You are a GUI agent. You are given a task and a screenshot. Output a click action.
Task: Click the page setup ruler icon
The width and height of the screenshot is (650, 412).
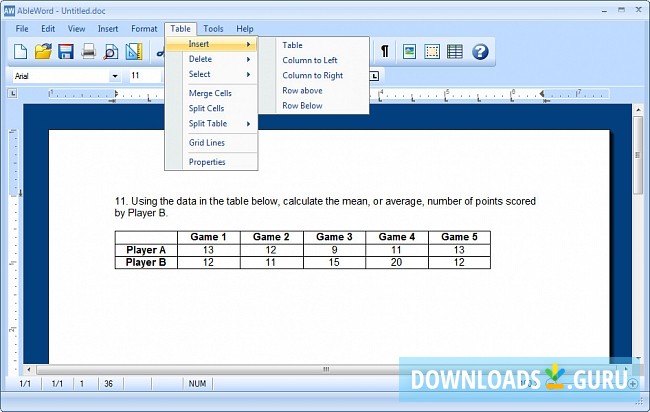pyautogui.click(x=133, y=52)
